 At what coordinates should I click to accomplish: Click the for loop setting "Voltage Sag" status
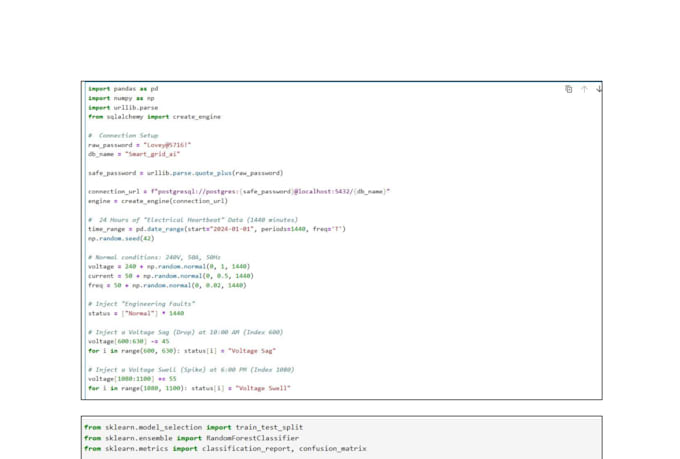[182, 351]
